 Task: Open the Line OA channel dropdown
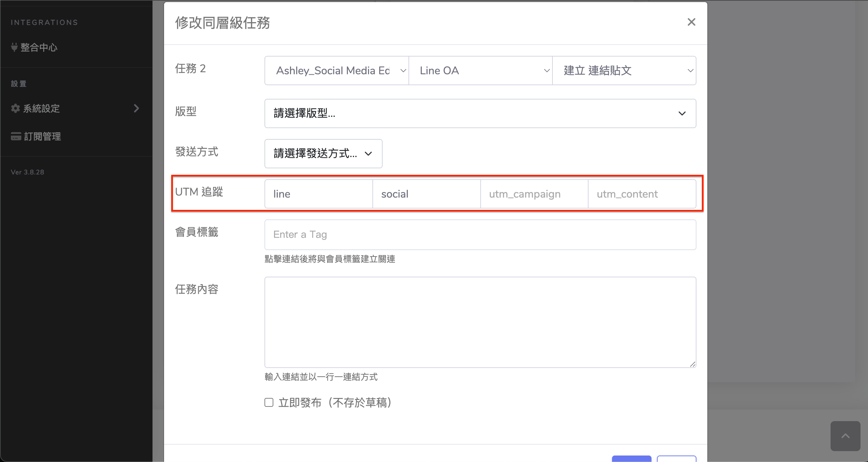click(x=480, y=71)
